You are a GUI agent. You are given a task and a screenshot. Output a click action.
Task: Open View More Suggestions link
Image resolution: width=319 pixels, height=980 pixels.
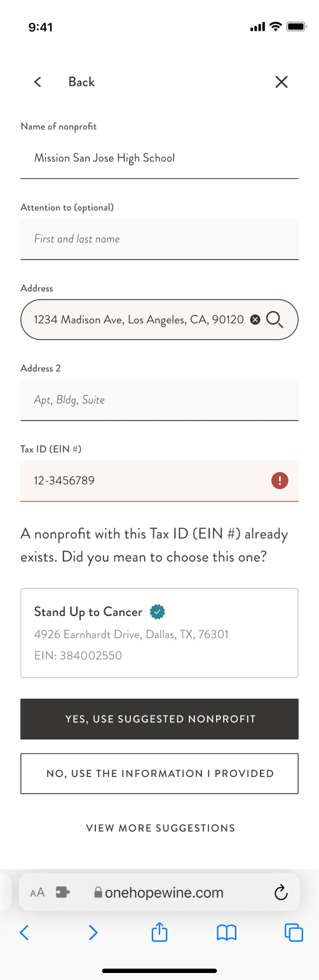point(161,828)
